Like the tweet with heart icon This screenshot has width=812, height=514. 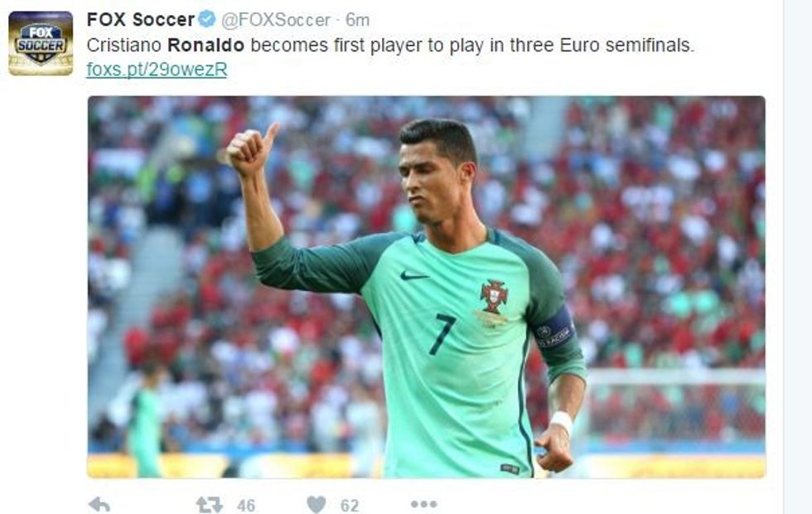(x=317, y=505)
